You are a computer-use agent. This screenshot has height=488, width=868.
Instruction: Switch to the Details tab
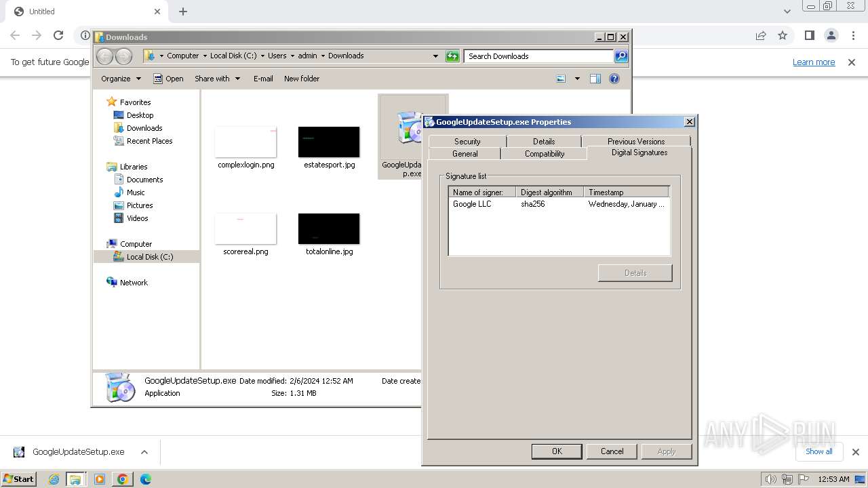[544, 141]
